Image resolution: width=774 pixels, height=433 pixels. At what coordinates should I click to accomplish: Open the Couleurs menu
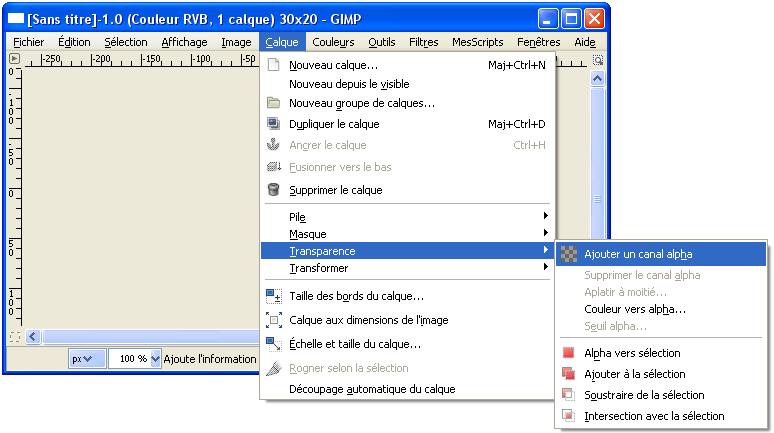[x=333, y=42]
